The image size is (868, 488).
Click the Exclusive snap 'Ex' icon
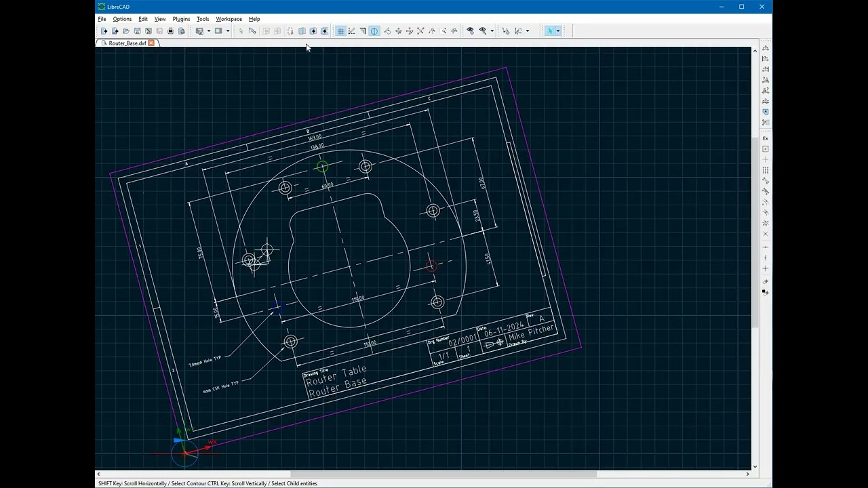[766, 138]
